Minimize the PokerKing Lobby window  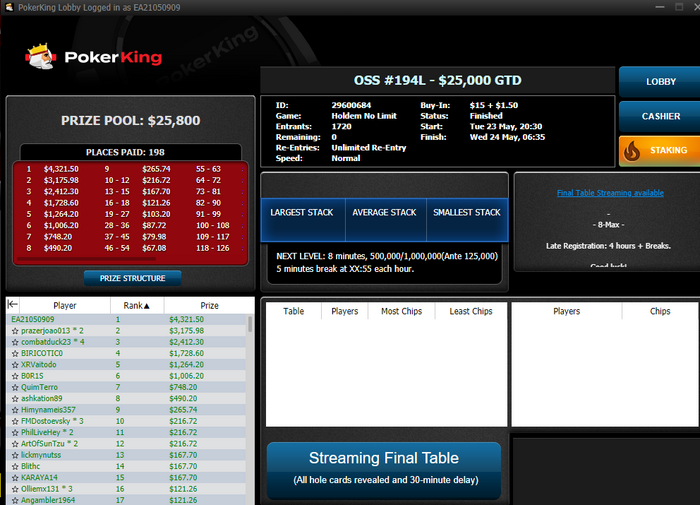coord(660,7)
